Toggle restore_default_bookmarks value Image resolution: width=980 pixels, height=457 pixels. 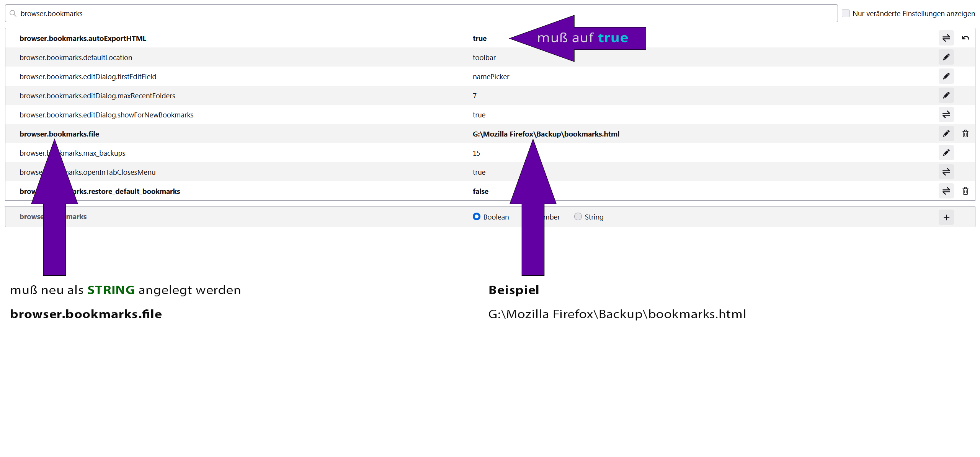pyautogui.click(x=946, y=191)
